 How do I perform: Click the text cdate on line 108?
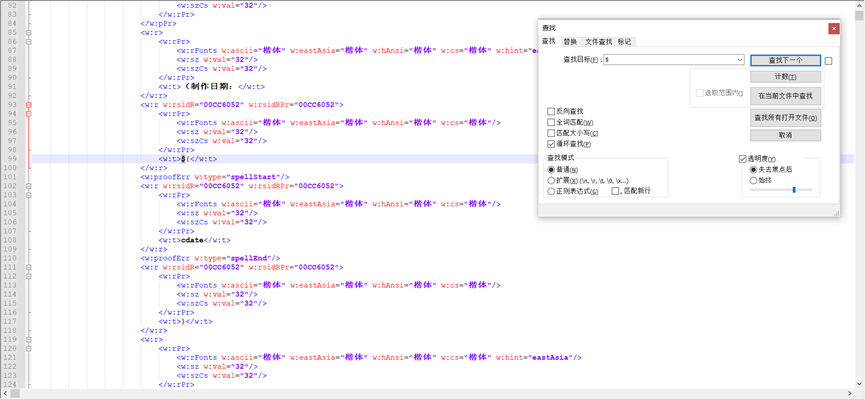click(192, 240)
